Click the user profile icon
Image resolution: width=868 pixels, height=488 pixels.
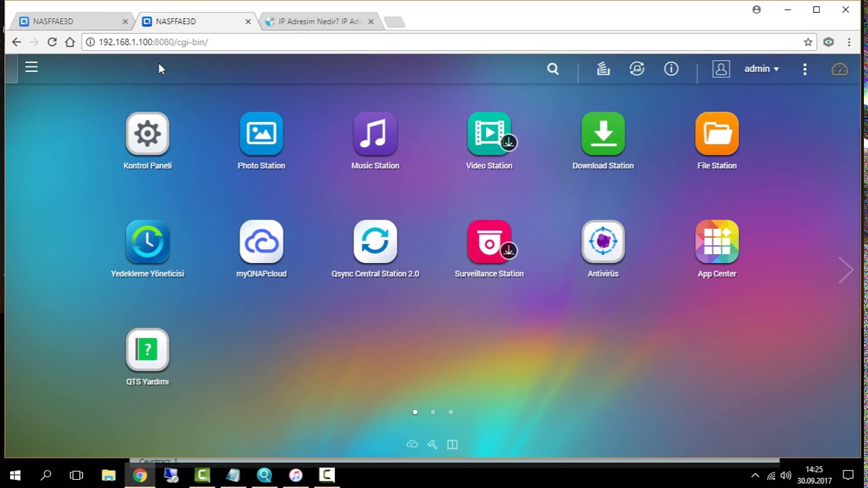(721, 68)
